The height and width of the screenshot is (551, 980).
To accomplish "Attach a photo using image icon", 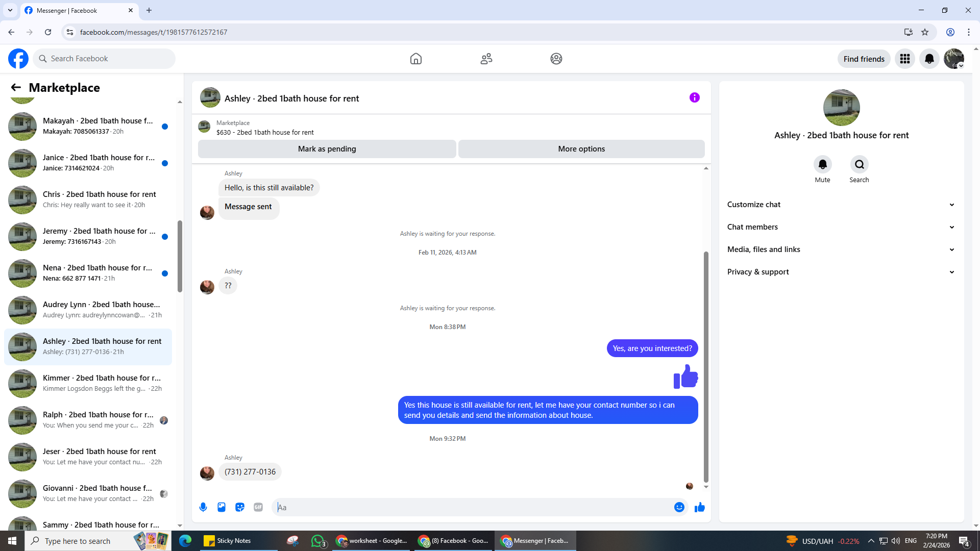I will pyautogui.click(x=222, y=507).
